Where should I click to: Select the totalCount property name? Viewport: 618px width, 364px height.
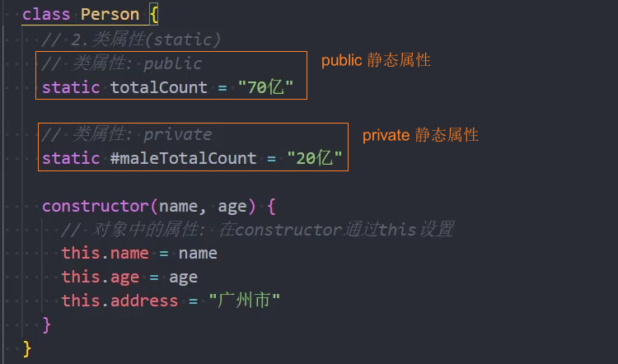point(159,87)
